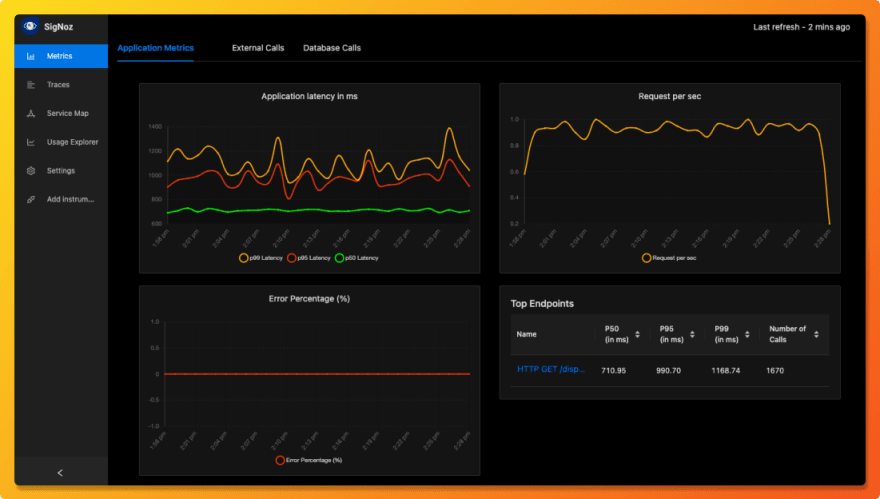Sort Top Endpoints by P50 column
Image resolution: width=880 pixels, height=499 pixels.
coord(637,335)
